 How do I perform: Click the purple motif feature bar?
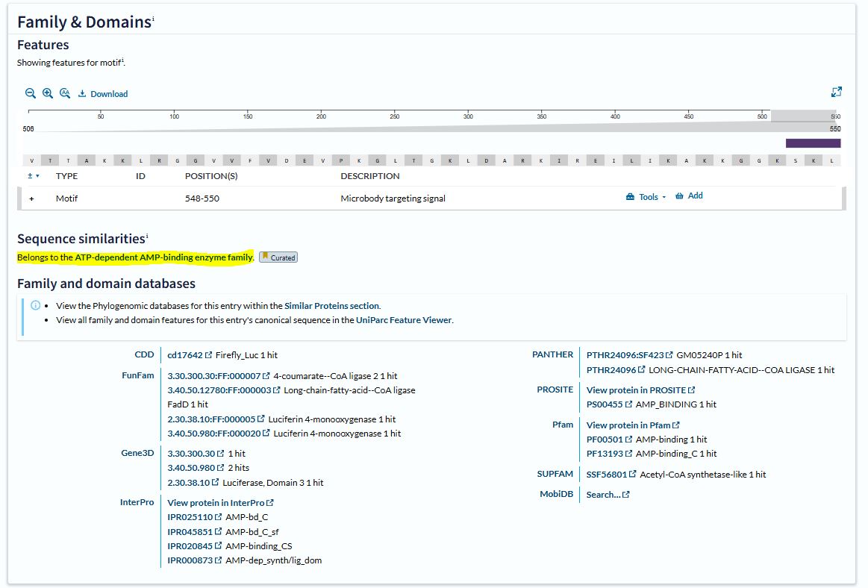[813, 143]
